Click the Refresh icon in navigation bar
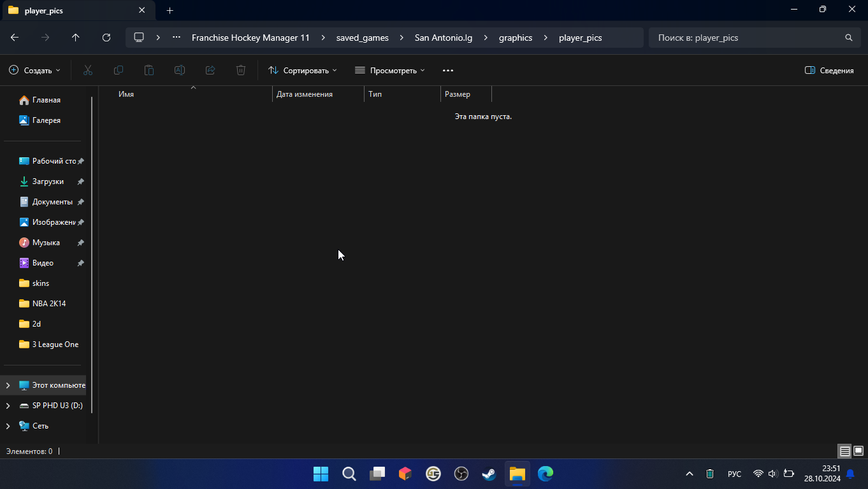This screenshot has height=489, width=868. coord(106,38)
